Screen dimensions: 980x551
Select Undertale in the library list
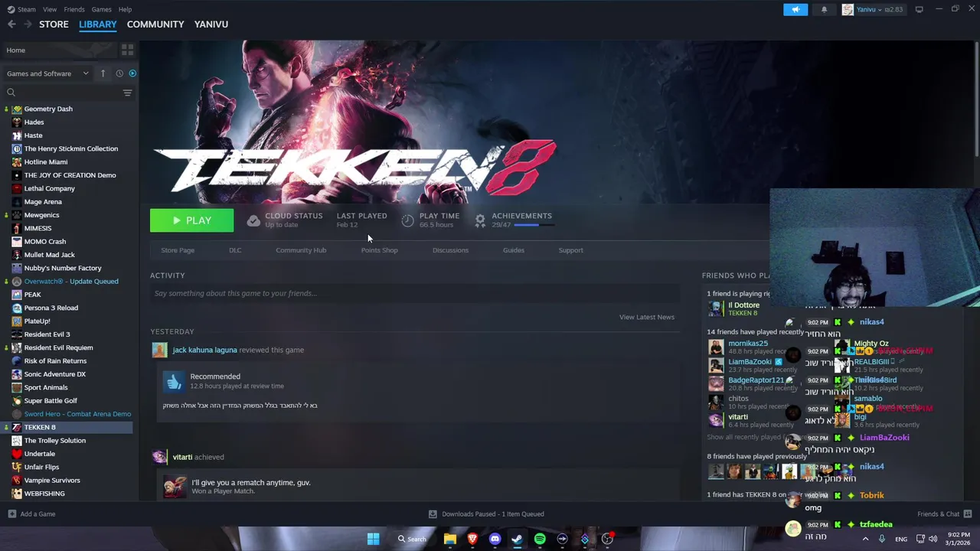click(x=40, y=454)
